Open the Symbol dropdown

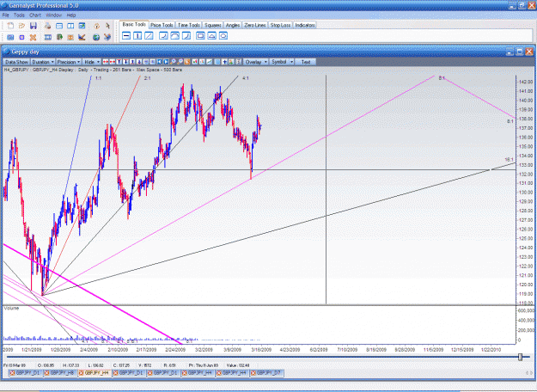point(282,62)
